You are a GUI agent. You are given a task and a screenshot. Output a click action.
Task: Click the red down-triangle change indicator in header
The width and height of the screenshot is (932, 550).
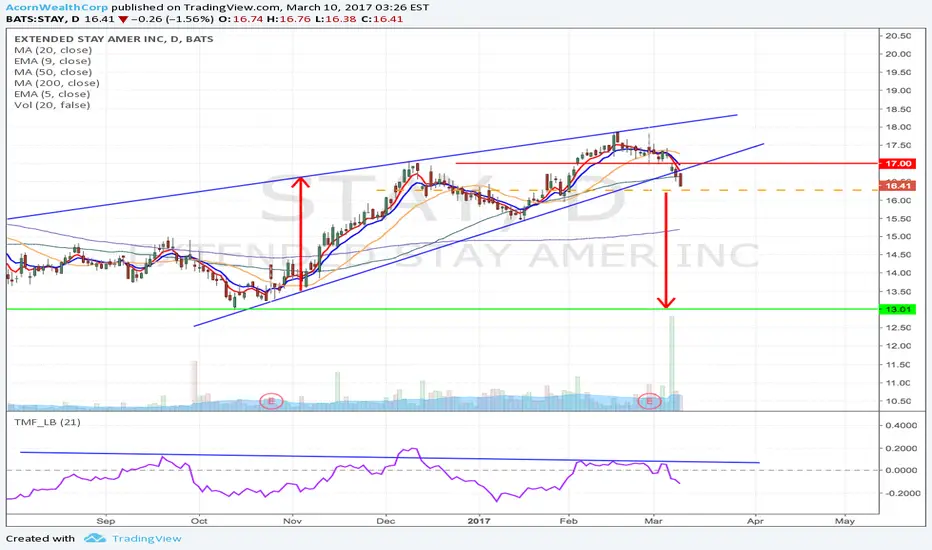(x=123, y=19)
